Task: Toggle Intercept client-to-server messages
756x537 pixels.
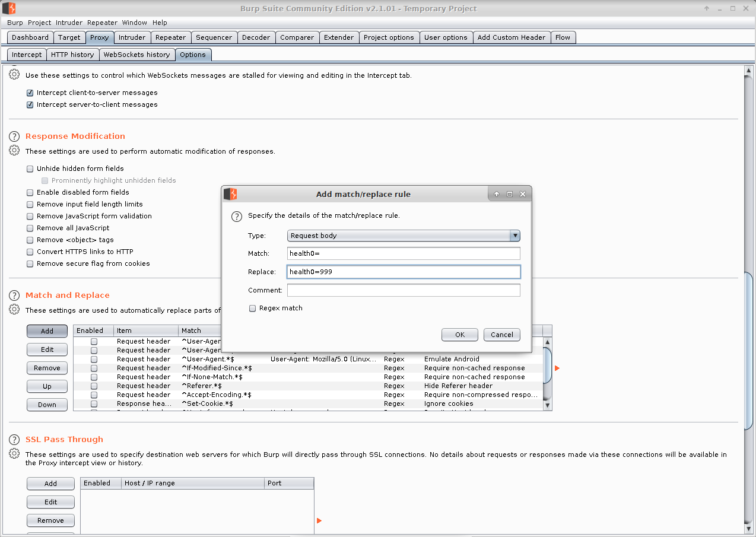Action: pos(30,93)
